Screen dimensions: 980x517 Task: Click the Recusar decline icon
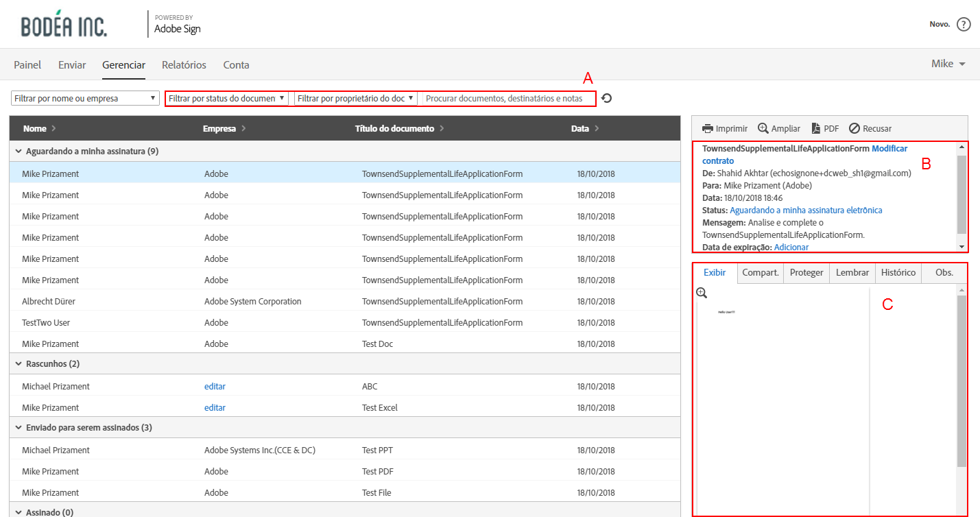[854, 128]
